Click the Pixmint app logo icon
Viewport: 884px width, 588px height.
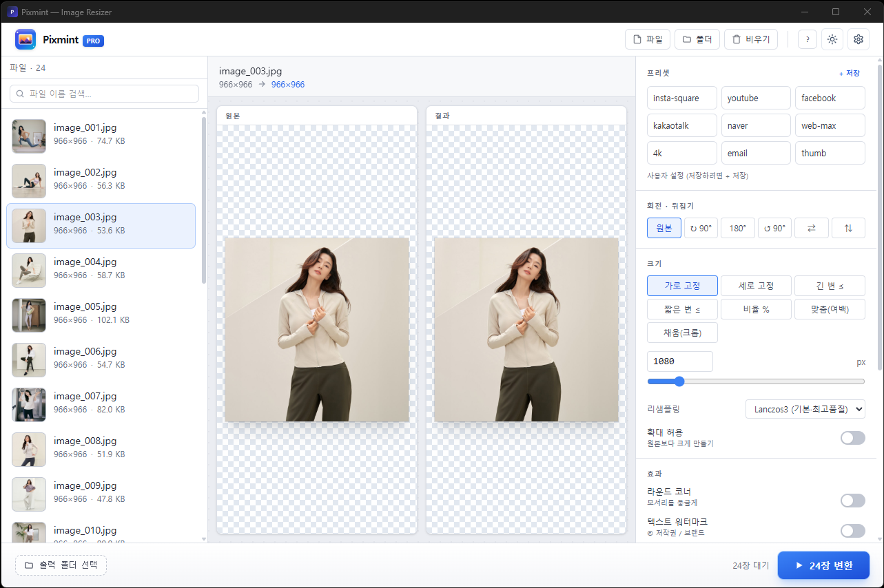pos(25,40)
